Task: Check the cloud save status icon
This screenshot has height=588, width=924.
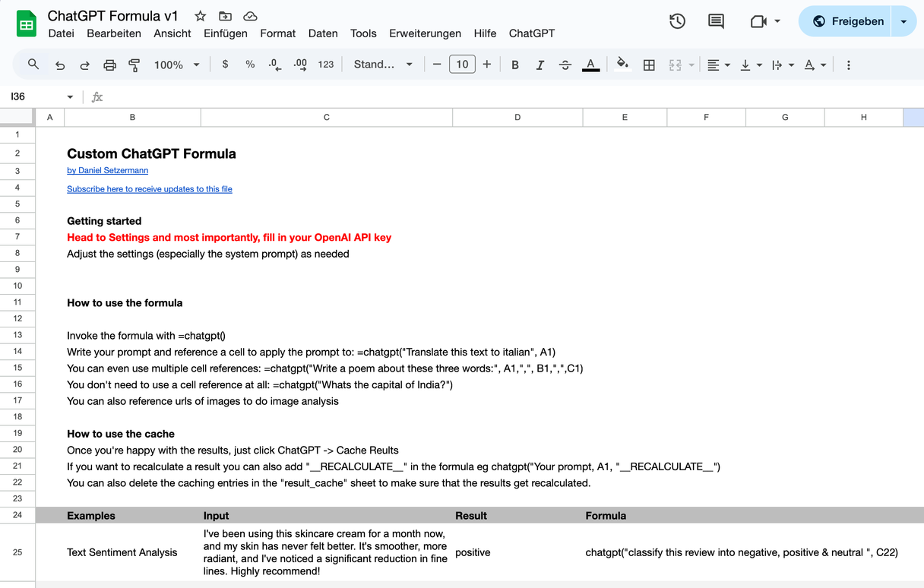Action: click(250, 16)
